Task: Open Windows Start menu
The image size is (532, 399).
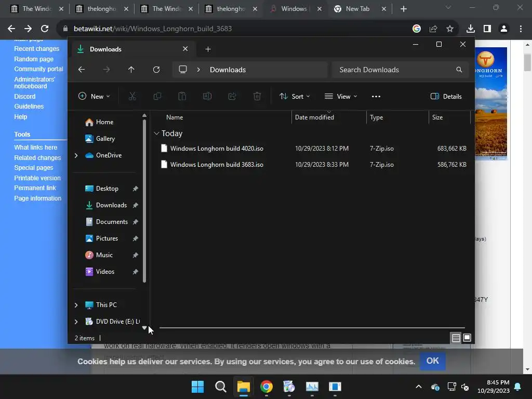Action: pyautogui.click(x=197, y=387)
